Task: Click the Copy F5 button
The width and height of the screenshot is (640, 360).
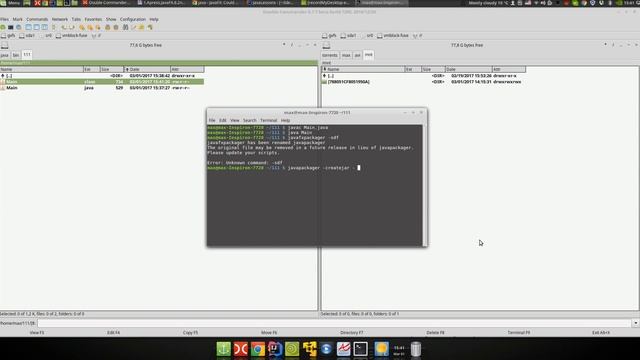Action: pyautogui.click(x=190, y=333)
